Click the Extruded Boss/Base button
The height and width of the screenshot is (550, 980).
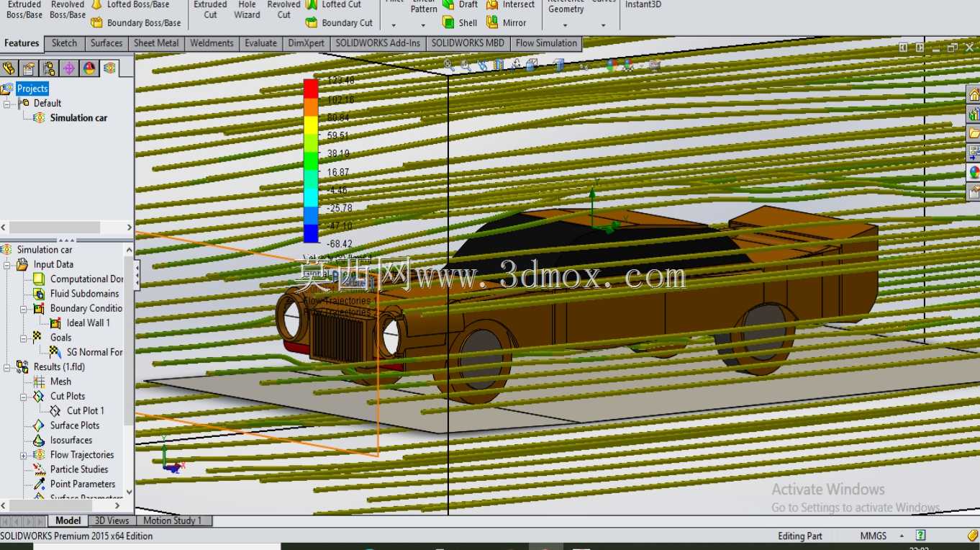click(x=24, y=9)
